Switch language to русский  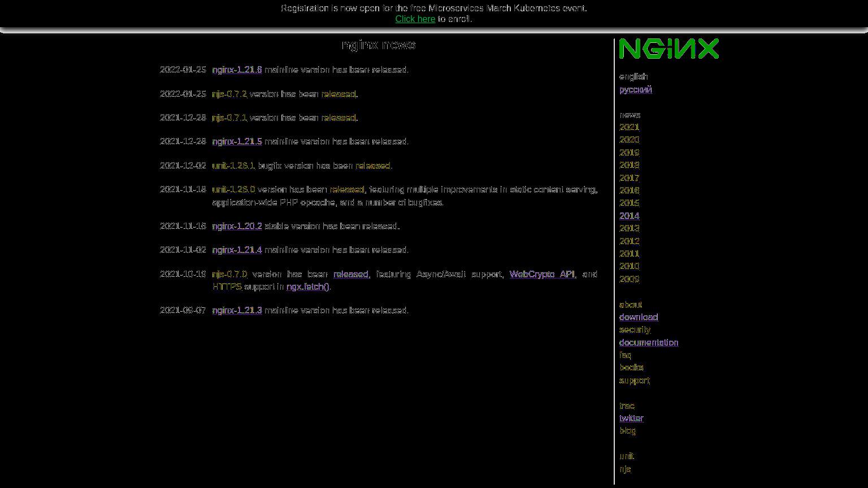click(636, 90)
